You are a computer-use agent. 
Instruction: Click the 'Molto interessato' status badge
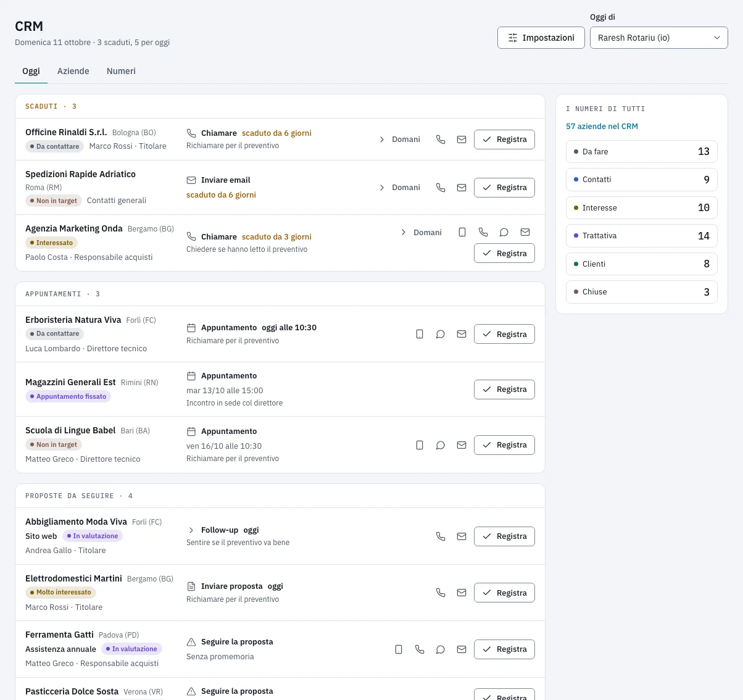tap(60, 592)
